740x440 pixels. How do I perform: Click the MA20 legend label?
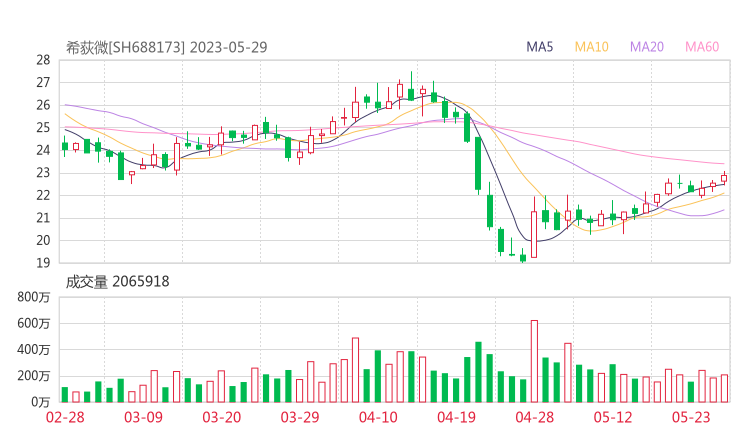(647, 47)
